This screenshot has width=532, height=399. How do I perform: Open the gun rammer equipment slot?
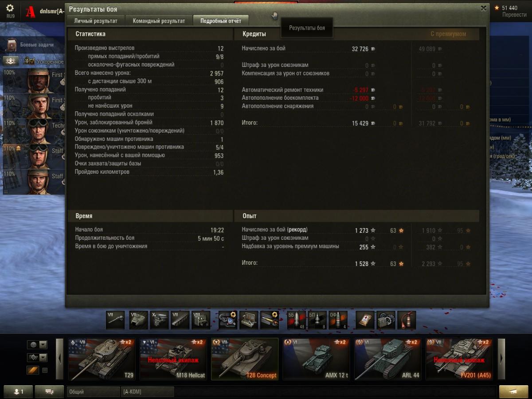tap(270, 320)
